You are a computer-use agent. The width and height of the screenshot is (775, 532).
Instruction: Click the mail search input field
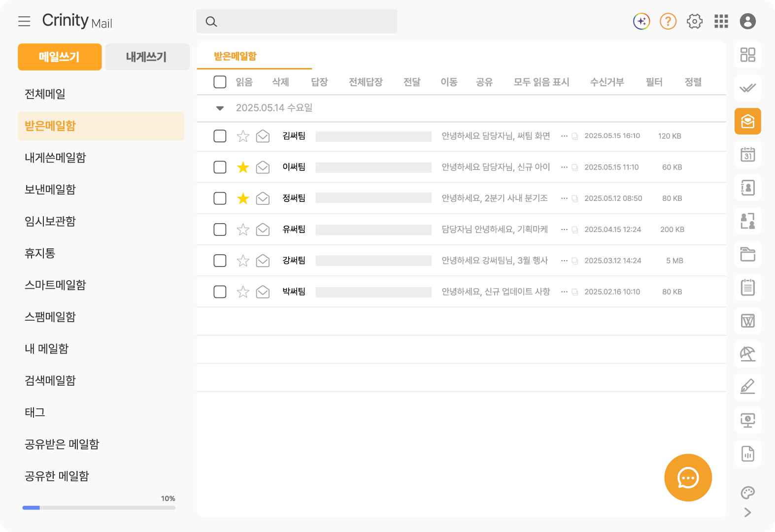297,21
